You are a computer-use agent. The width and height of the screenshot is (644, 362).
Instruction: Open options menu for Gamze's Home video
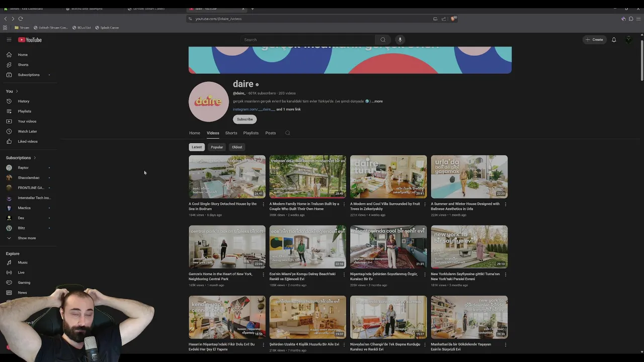pyautogui.click(x=263, y=275)
